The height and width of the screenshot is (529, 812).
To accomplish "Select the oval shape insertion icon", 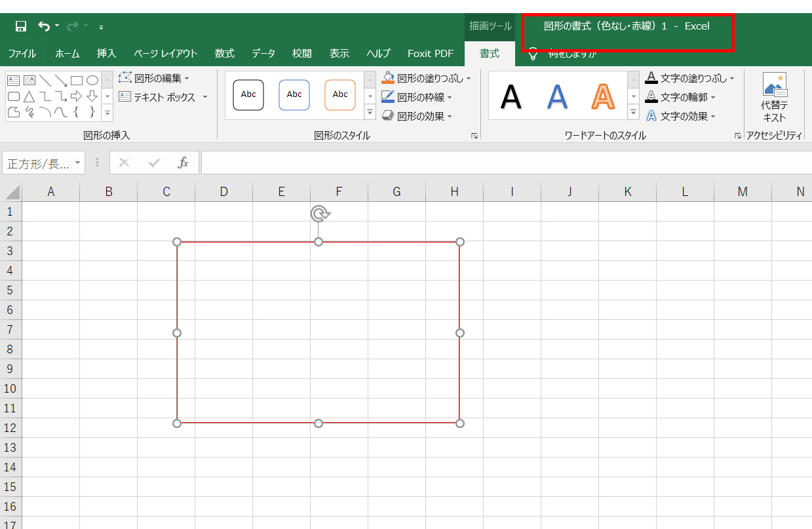I will pyautogui.click(x=92, y=81).
